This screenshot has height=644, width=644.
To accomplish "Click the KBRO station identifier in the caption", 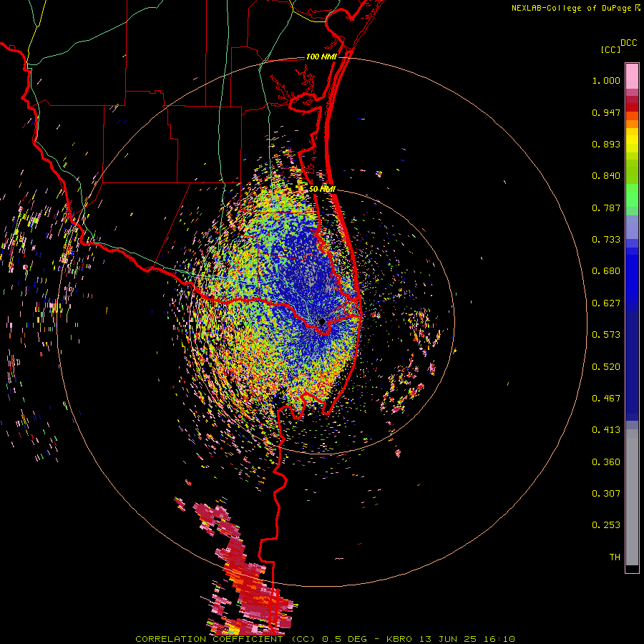I will pos(401,639).
